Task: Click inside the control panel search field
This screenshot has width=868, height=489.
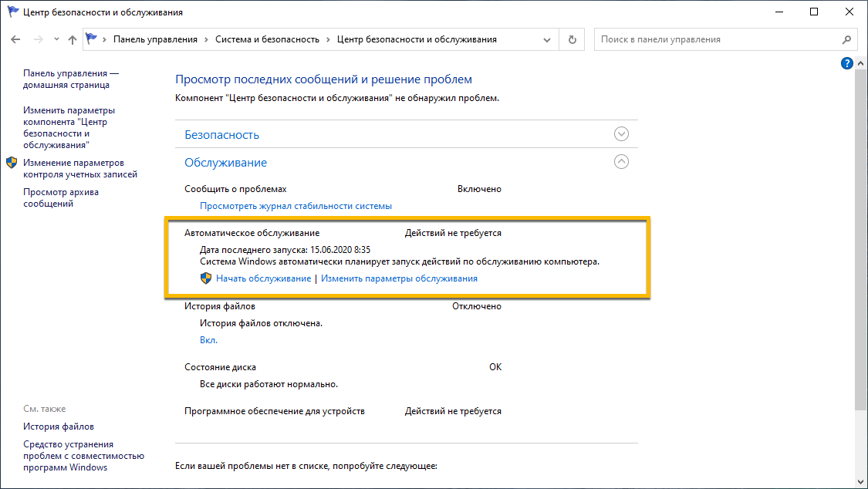Action: 694,39
